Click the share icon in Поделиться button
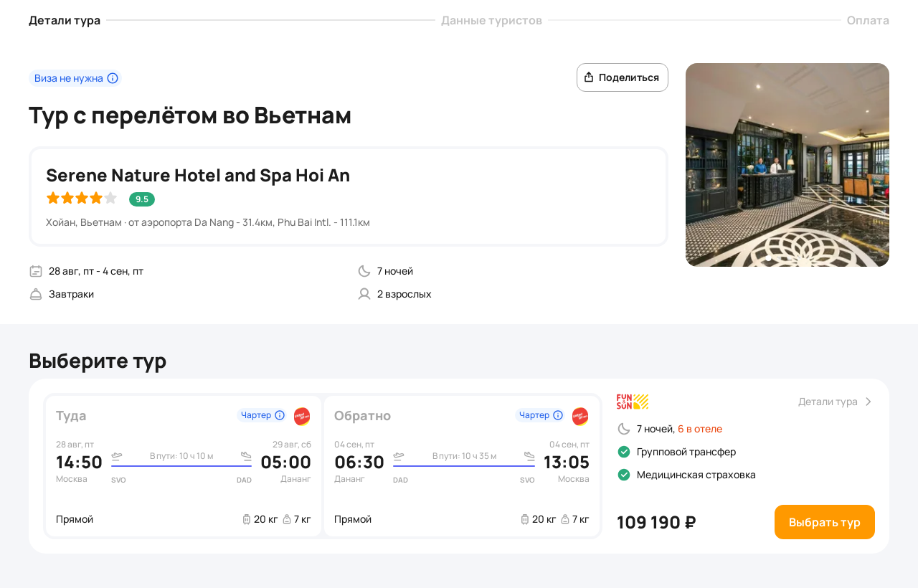 tap(589, 77)
